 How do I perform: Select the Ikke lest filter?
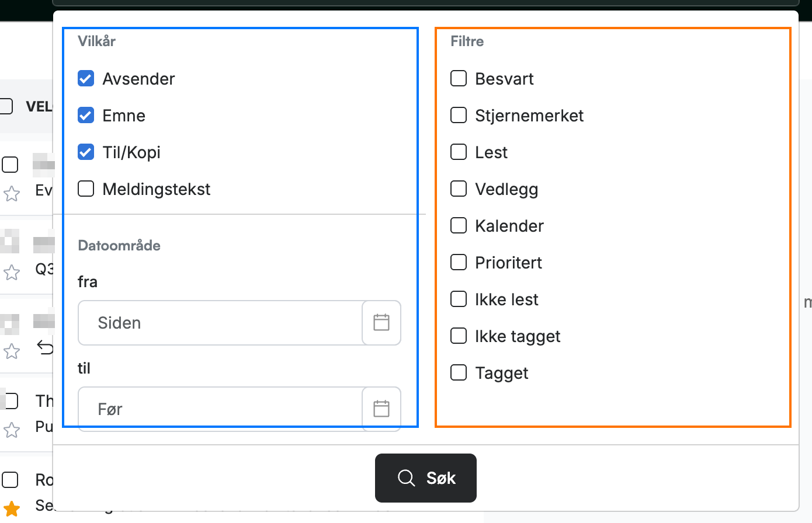[x=459, y=299]
